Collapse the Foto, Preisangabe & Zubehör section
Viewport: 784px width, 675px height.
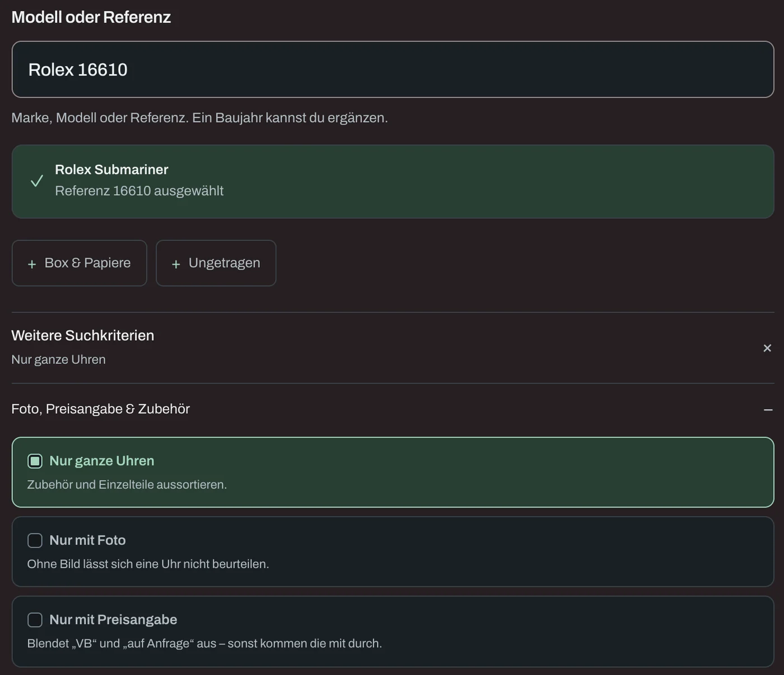point(768,410)
